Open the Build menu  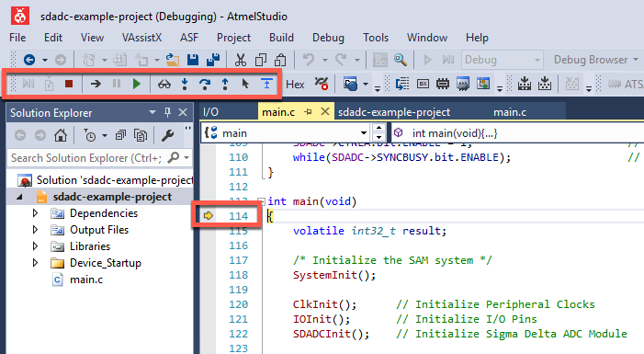click(x=281, y=38)
